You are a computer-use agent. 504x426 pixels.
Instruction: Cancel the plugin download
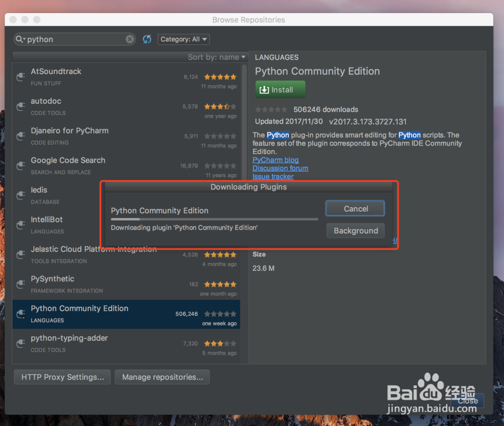(x=355, y=208)
